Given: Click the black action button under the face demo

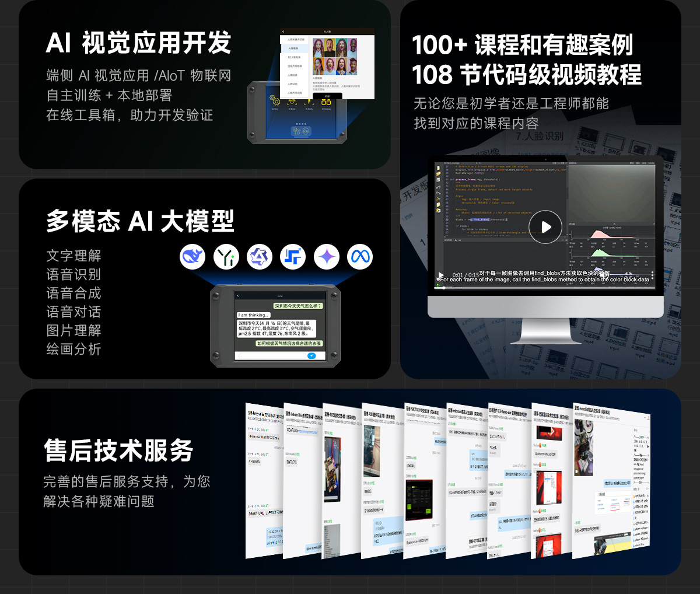Looking at the screenshot, I should [x=327, y=96].
